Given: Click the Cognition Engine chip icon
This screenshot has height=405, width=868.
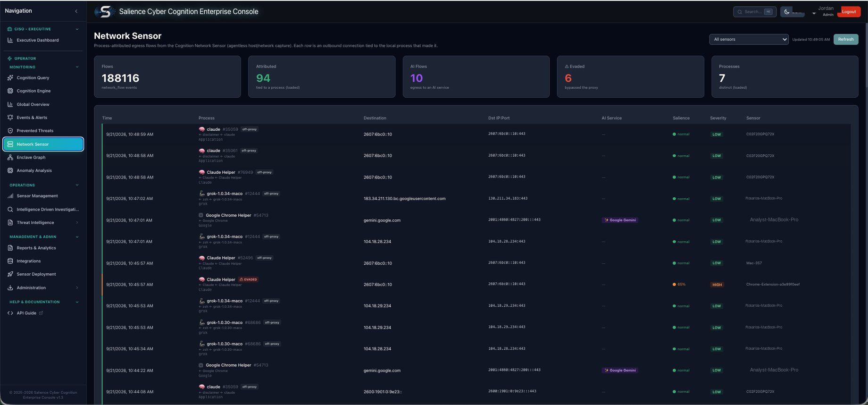Looking at the screenshot, I should [10, 91].
